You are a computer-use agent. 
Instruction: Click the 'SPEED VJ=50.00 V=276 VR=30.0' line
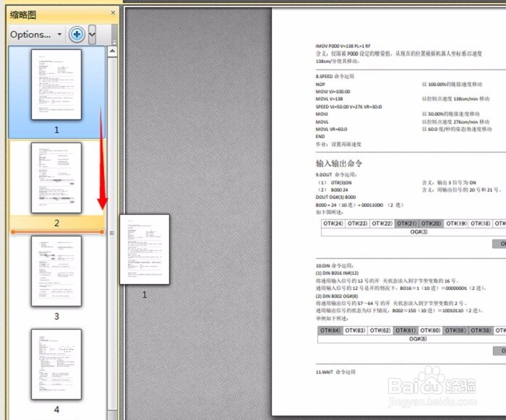click(348, 106)
